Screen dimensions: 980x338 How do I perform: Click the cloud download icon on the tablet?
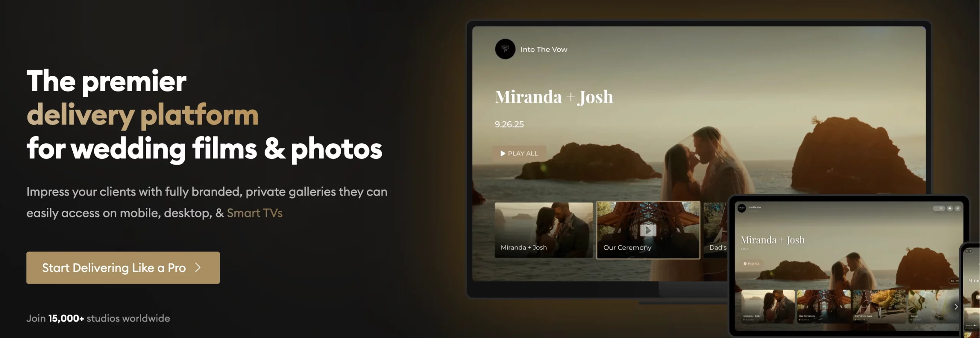tap(950, 208)
